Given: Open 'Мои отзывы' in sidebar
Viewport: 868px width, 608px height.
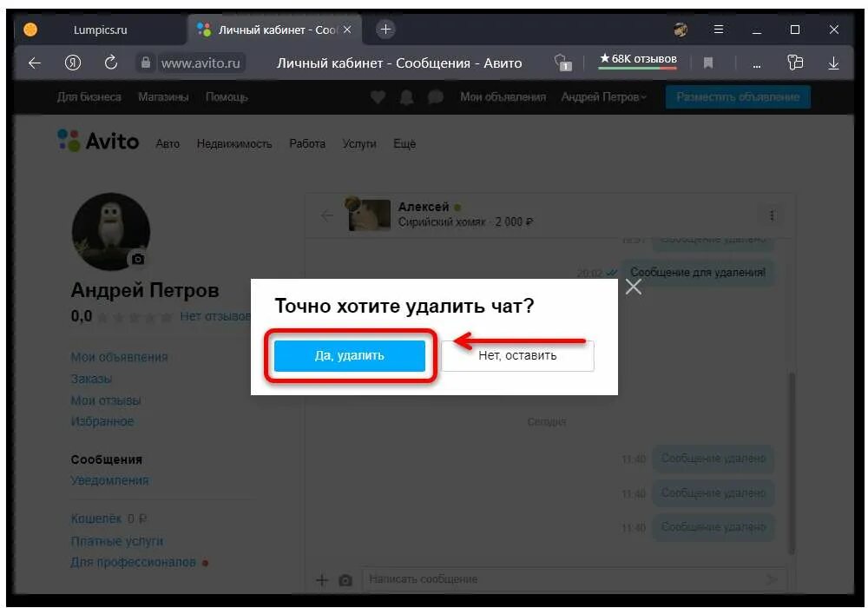Looking at the screenshot, I should pyautogui.click(x=106, y=400).
